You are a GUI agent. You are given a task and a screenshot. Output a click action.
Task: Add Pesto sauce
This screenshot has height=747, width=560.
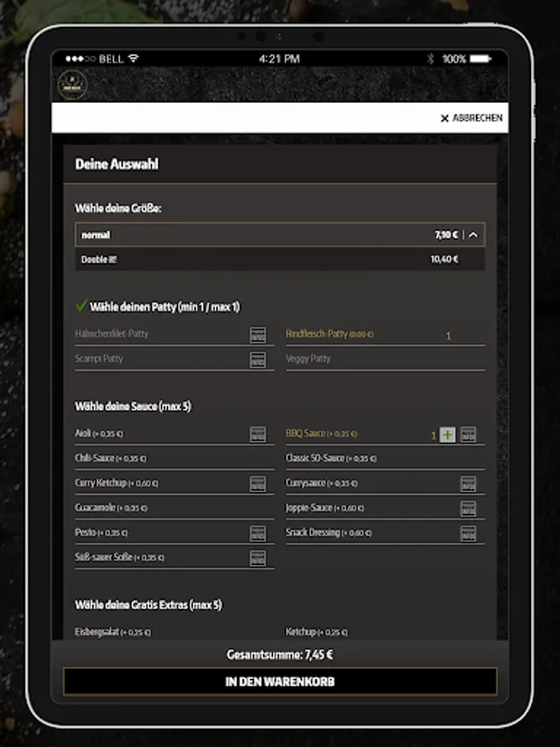(101, 532)
